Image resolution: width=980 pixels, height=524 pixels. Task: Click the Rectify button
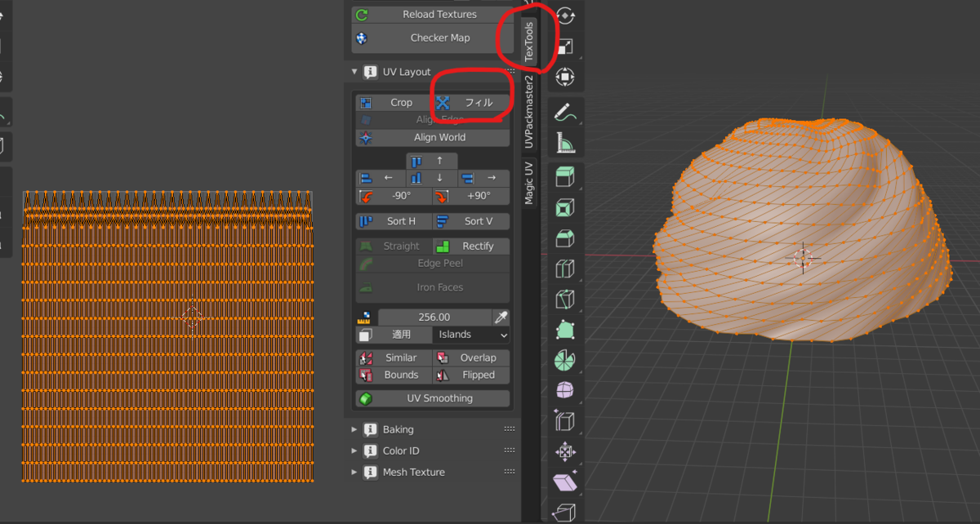[x=471, y=246]
